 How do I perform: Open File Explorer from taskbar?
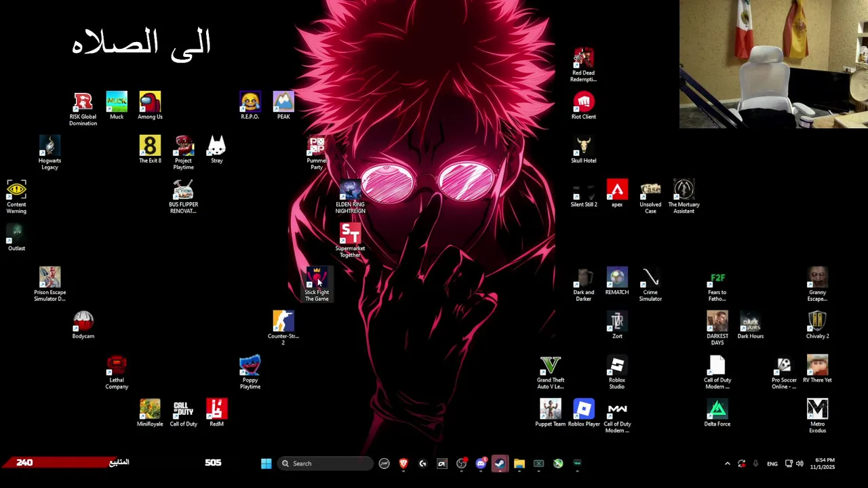pos(519,464)
